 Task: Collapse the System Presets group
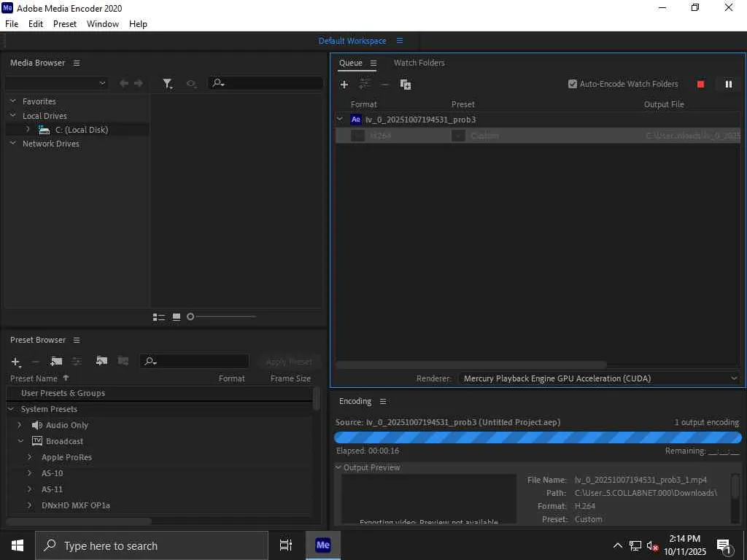coord(10,409)
